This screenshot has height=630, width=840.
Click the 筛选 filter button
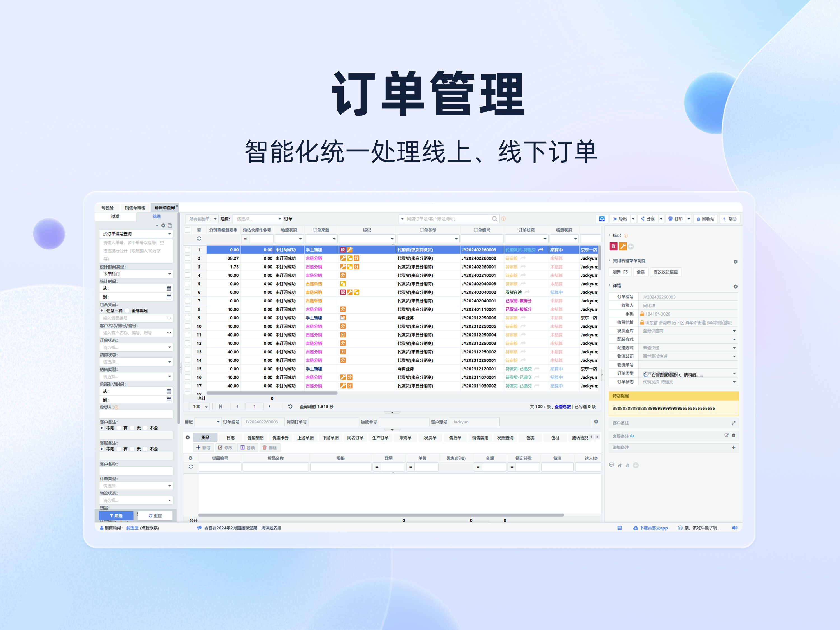[x=116, y=515]
